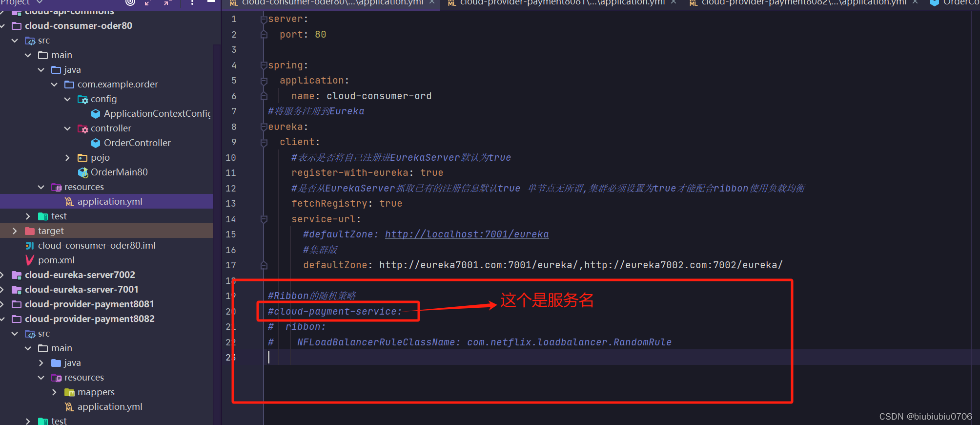Image resolution: width=980 pixels, height=425 pixels.
Task: Collapse the com.example.order package
Action: click(x=54, y=85)
